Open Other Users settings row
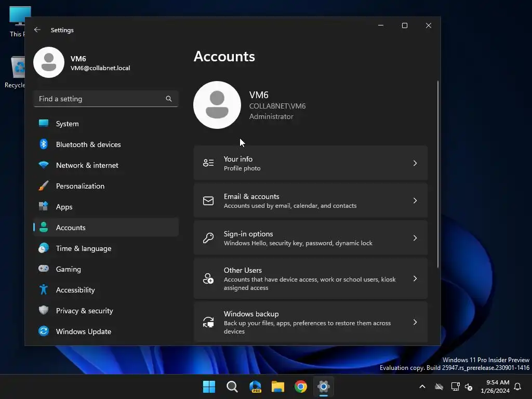Viewport: 532px width, 399px height. 311,278
